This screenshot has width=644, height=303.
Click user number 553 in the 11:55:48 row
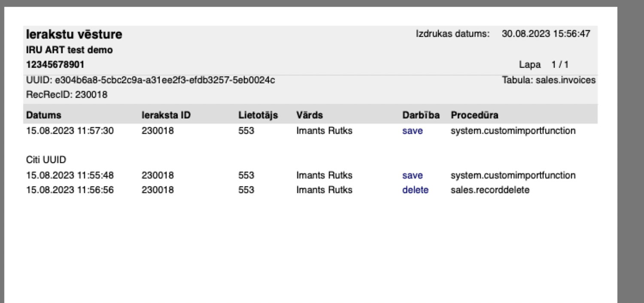[246, 176]
